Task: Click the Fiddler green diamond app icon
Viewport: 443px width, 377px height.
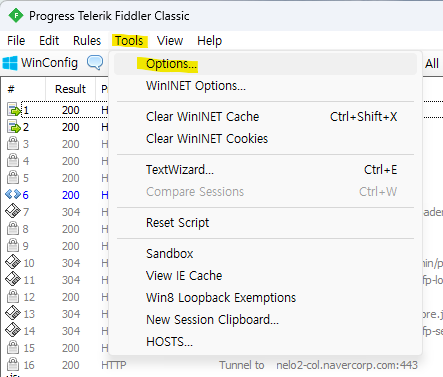Action: click(x=16, y=15)
